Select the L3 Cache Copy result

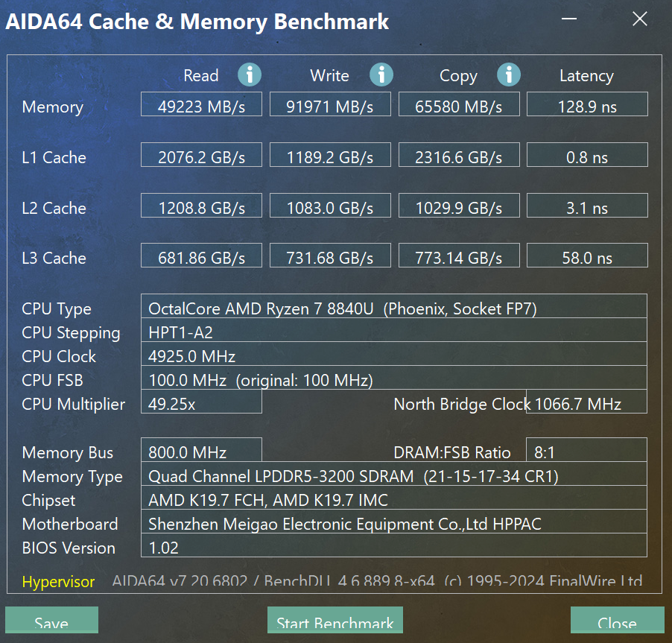459,258
